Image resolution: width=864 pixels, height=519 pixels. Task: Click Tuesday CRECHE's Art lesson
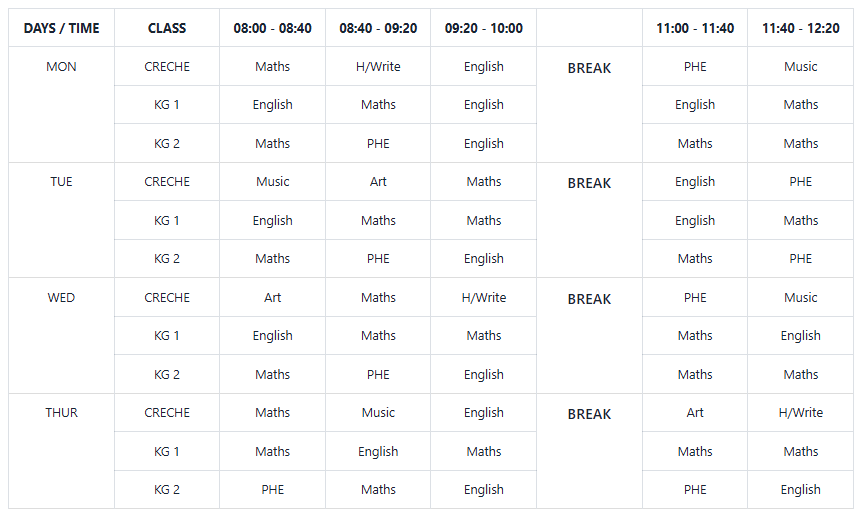pyautogui.click(x=378, y=182)
